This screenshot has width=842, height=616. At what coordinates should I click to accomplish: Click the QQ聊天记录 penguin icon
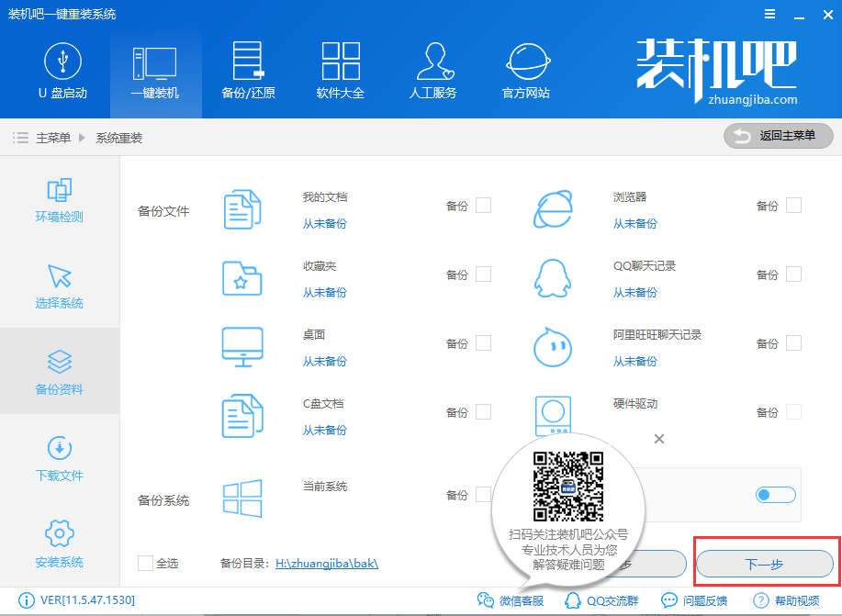[553, 278]
